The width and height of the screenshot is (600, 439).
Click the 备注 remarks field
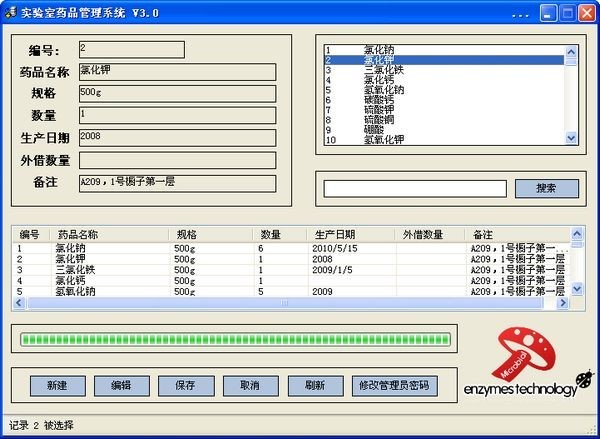click(x=177, y=184)
